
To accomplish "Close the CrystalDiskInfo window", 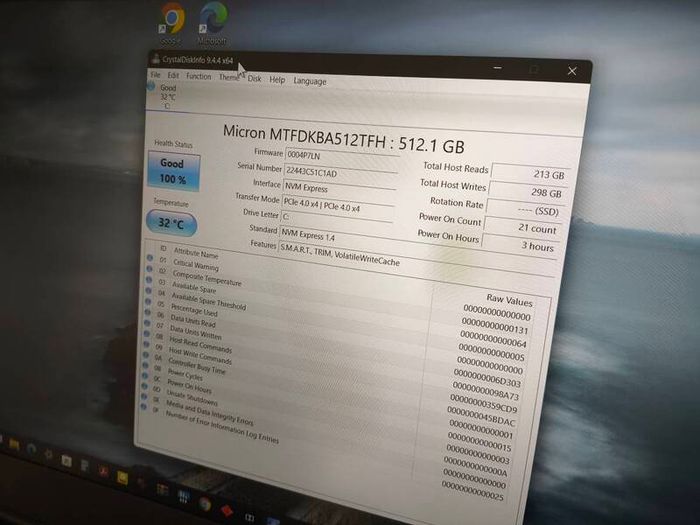I will point(572,71).
